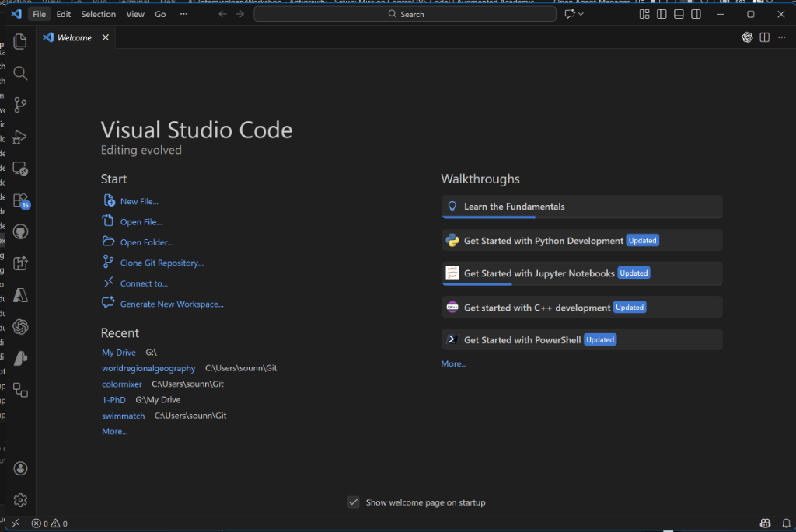Click the New File... link
This screenshot has width=796, height=532.
[139, 201]
